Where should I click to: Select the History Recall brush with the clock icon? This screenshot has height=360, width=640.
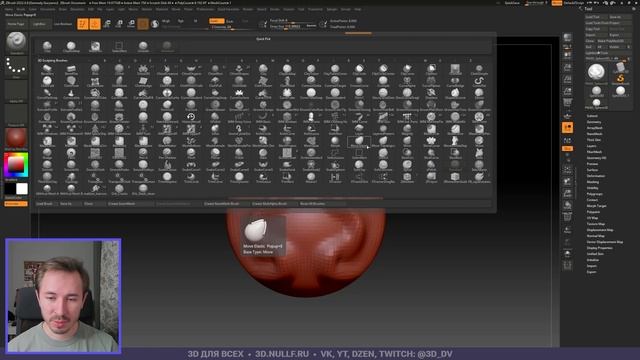(191, 118)
